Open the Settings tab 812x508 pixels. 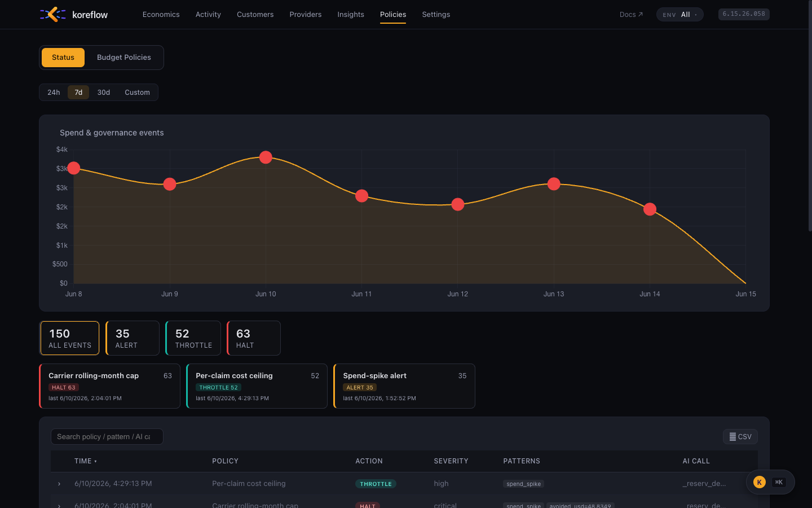pos(436,15)
